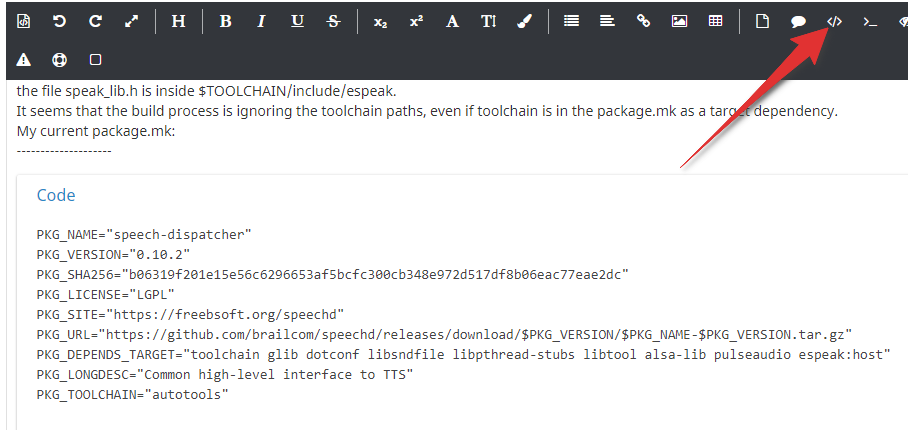
Task: Toggle bold formatting
Action: pyautogui.click(x=225, y=21)
